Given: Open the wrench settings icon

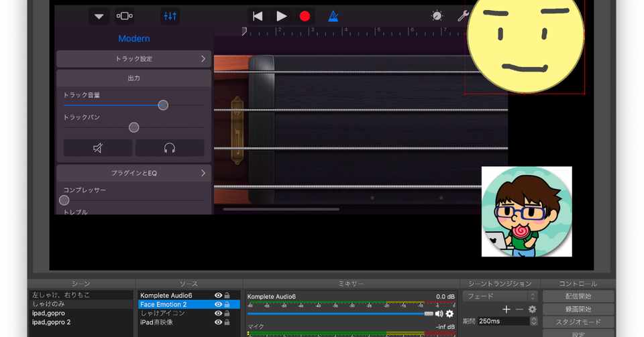Looking at the screenshot, I should pos(463,16).
